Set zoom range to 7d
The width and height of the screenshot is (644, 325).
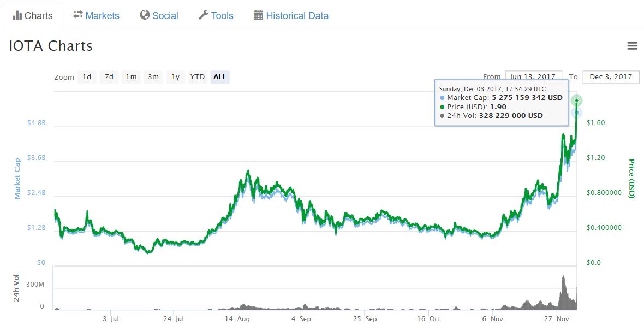(109, 77)
